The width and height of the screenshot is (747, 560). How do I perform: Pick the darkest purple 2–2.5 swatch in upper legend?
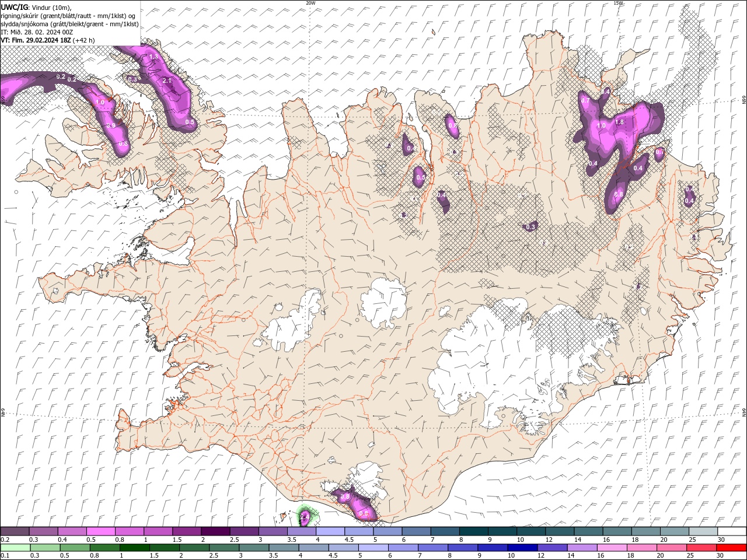tap(215, 531)
